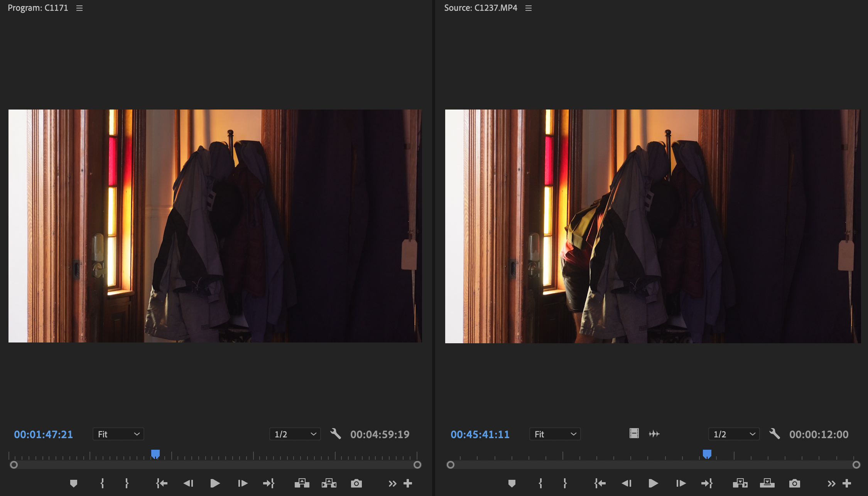Click Extract button in Program monitor
The height and width of the screenshot is (496, 868).
329,483
